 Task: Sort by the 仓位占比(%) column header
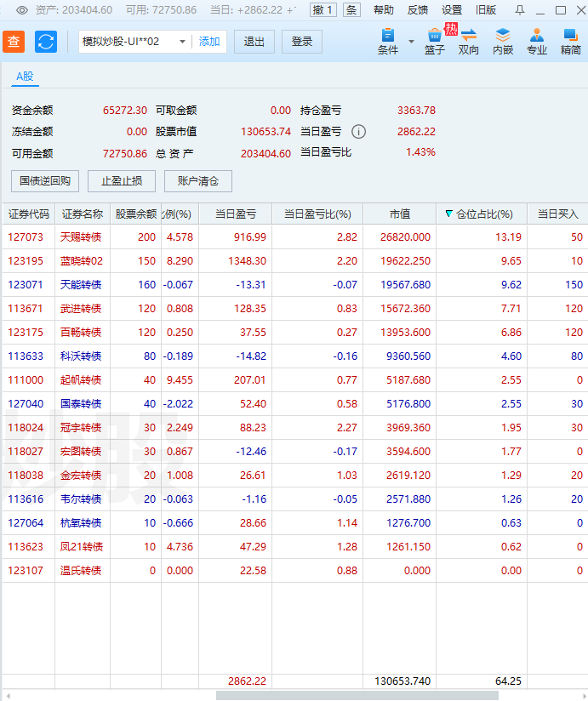click(x=481, y=214)
